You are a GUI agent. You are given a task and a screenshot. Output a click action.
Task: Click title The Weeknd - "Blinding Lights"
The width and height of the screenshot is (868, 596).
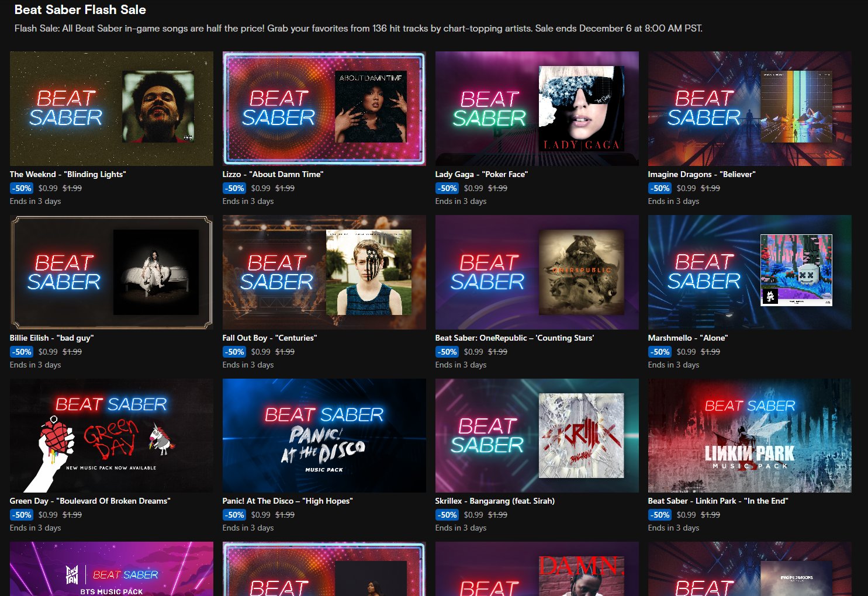tap(68, 174)
